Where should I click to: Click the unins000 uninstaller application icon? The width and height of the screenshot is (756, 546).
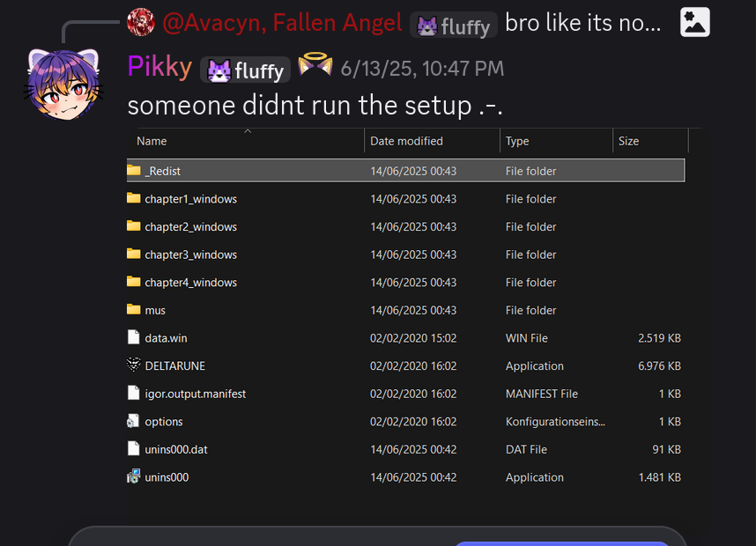pyautogui.click(x=134, y=477)
